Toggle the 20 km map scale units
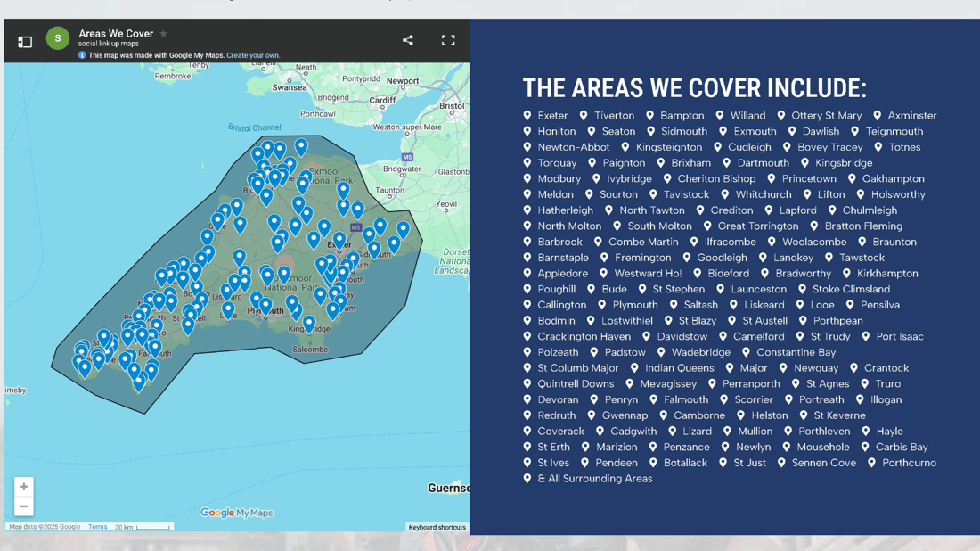The image size is (980, 551). 143,527
